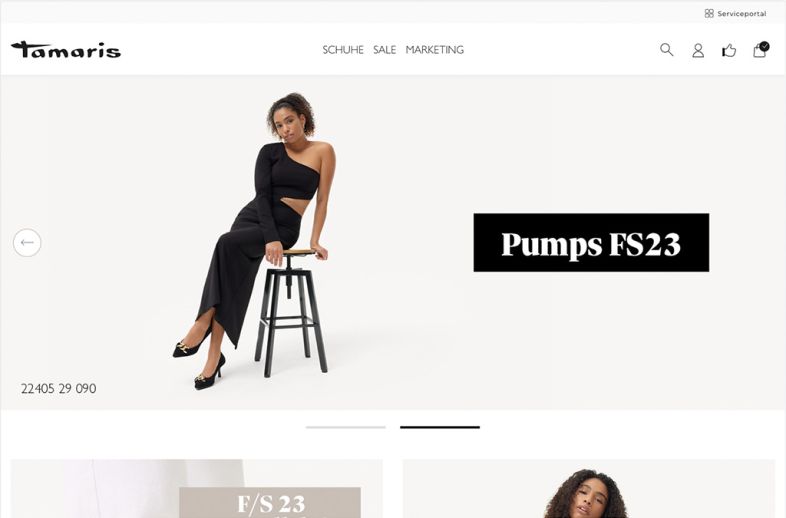Select the first carousel slide indicator
This screenshot has height=518, width=786.
coord(346,427)
